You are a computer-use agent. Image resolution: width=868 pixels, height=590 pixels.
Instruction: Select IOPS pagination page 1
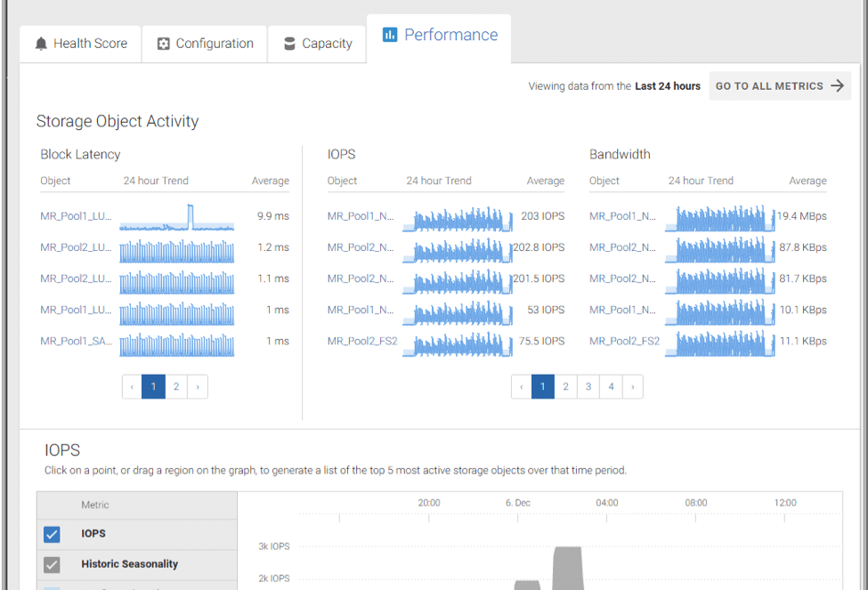(x=543, y=387)
